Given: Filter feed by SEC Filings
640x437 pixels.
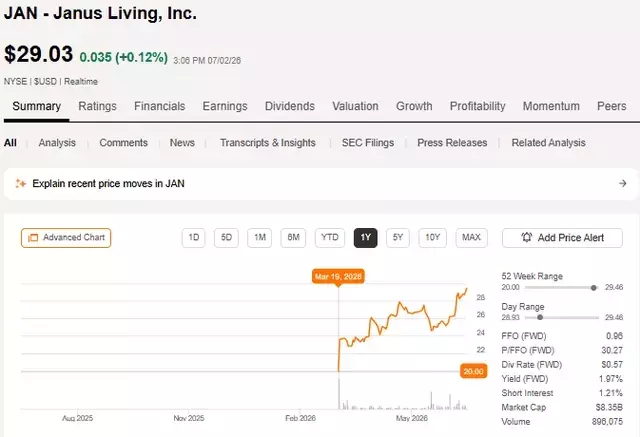Looking at the screenshot, I should [368, 143].
